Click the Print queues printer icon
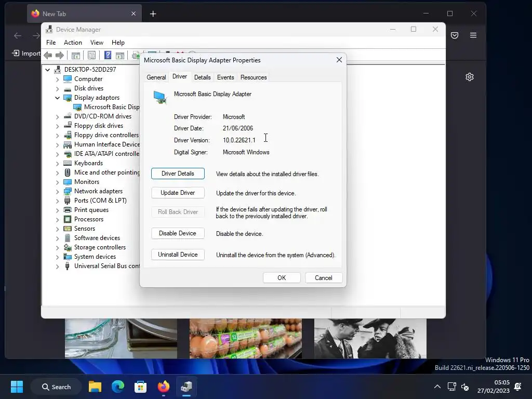 coord(68,210)
